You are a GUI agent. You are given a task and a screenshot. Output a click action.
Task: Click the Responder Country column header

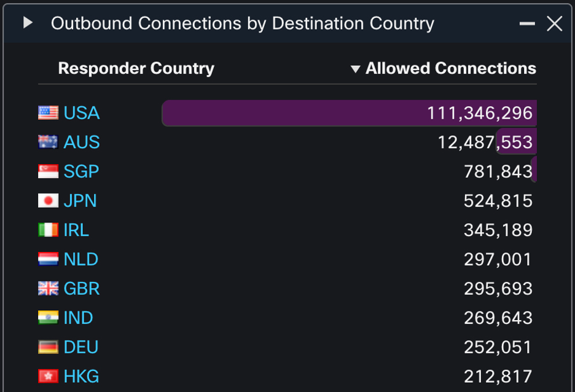pyautogui.click(x=136, y=68)
